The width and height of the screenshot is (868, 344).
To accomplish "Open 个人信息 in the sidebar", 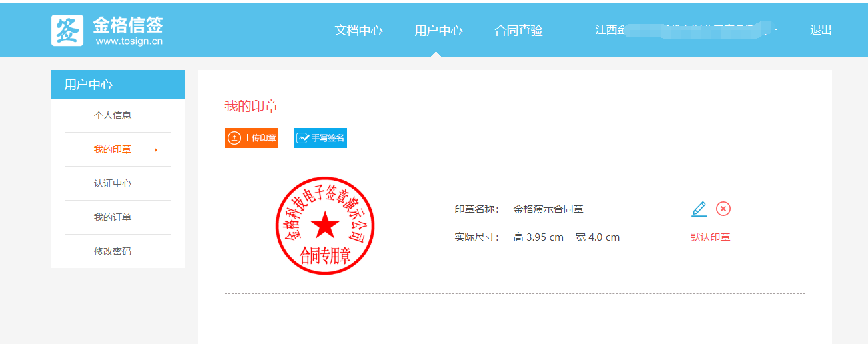I will click(x=113, y=115).
